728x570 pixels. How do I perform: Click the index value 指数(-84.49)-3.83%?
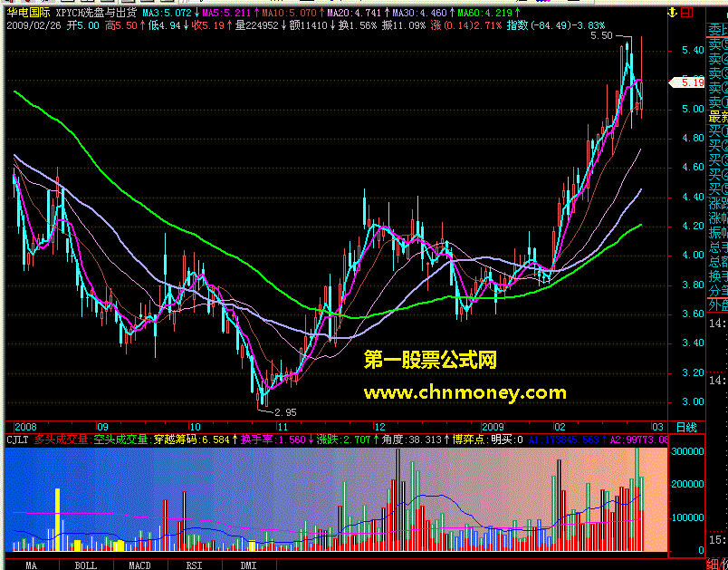556,25
